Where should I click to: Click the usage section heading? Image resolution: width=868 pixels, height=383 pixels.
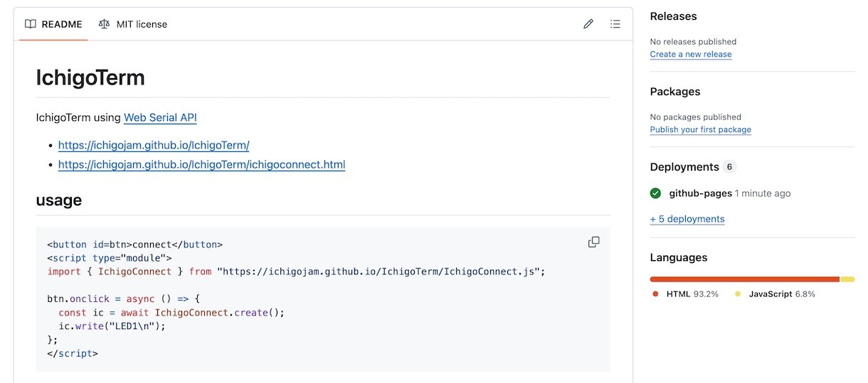click(59, 200)
